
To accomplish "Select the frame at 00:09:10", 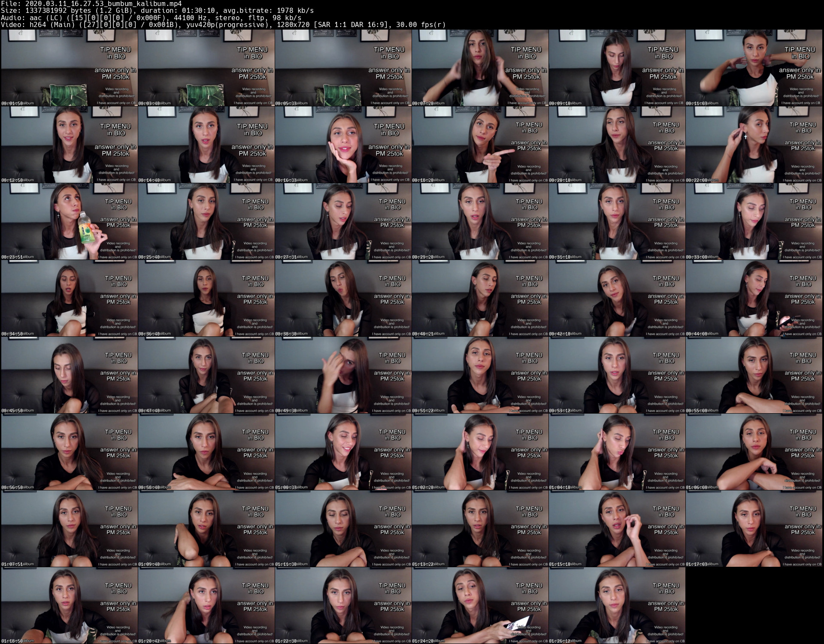I will click(617, 68).
